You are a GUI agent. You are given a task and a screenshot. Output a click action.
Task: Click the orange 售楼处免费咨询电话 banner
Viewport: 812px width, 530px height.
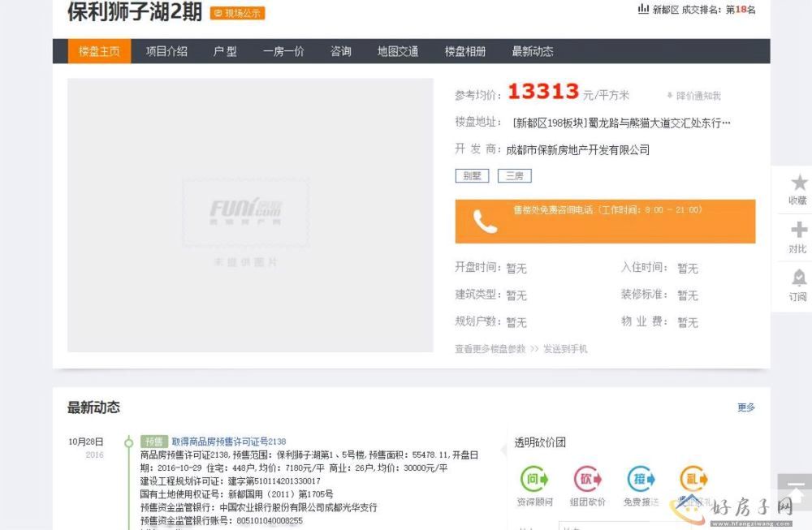(x=605, y=222)
